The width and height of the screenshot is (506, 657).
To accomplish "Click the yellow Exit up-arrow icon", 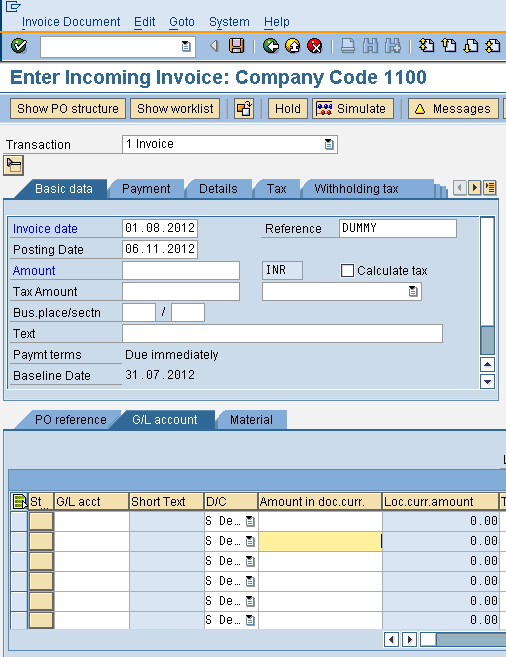I will (x=292, y=45).
